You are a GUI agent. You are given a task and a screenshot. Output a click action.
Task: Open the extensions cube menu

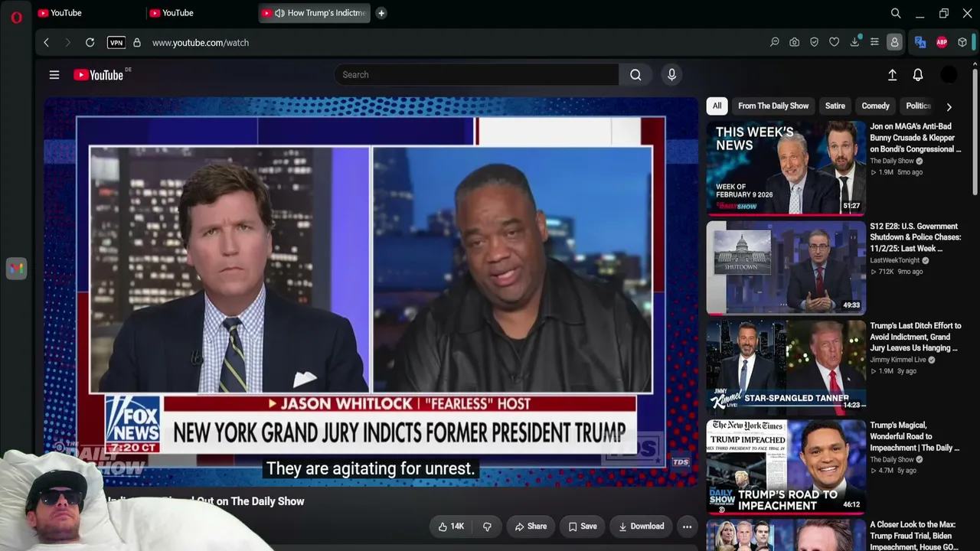click(962, 43)
